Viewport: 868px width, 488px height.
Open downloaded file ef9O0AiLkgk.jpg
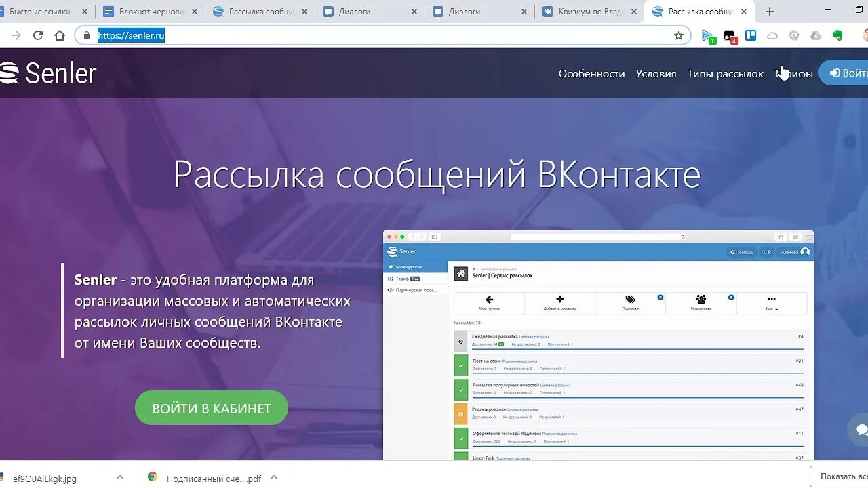click(45, 478)
